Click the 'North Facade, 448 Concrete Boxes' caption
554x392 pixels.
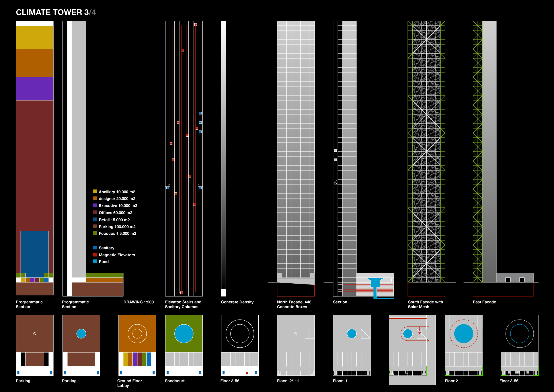click(294, 304)
